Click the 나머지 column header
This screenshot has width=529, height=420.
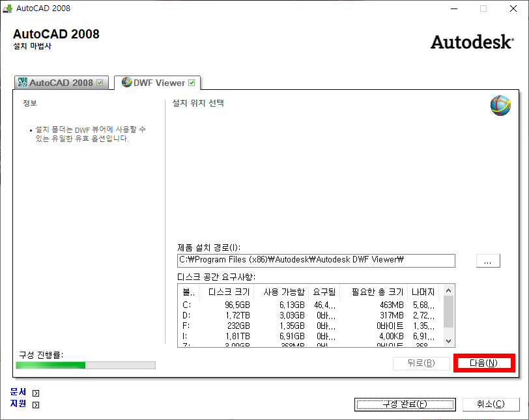tap(423, 292)
